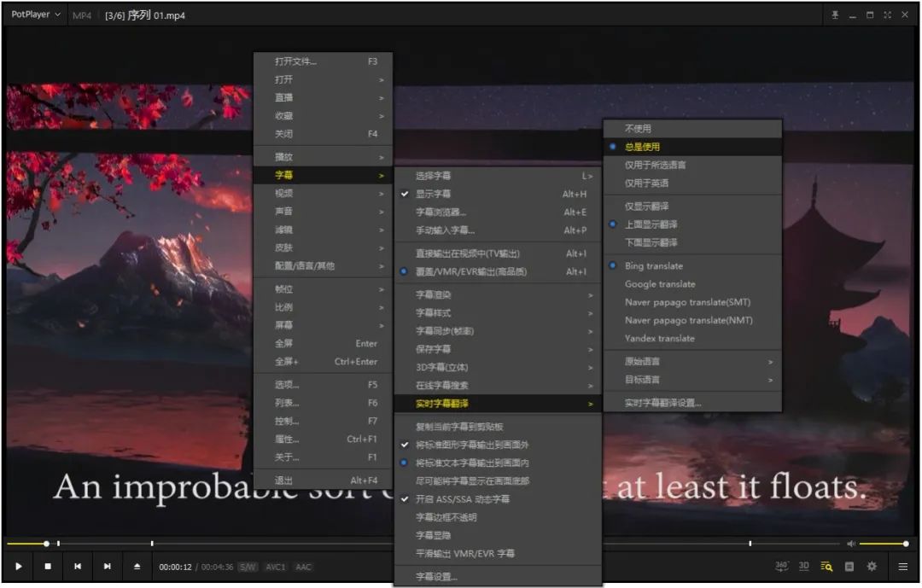Click the volume slider handle
The image size is (922, 588).
[x=906, y=544]
